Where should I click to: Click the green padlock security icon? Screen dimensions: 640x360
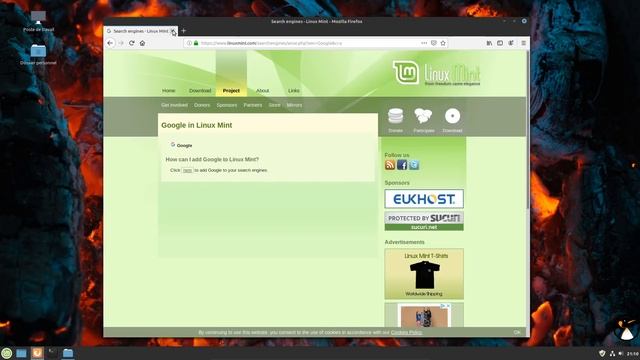pyautogui.click(x=196, y=43)
